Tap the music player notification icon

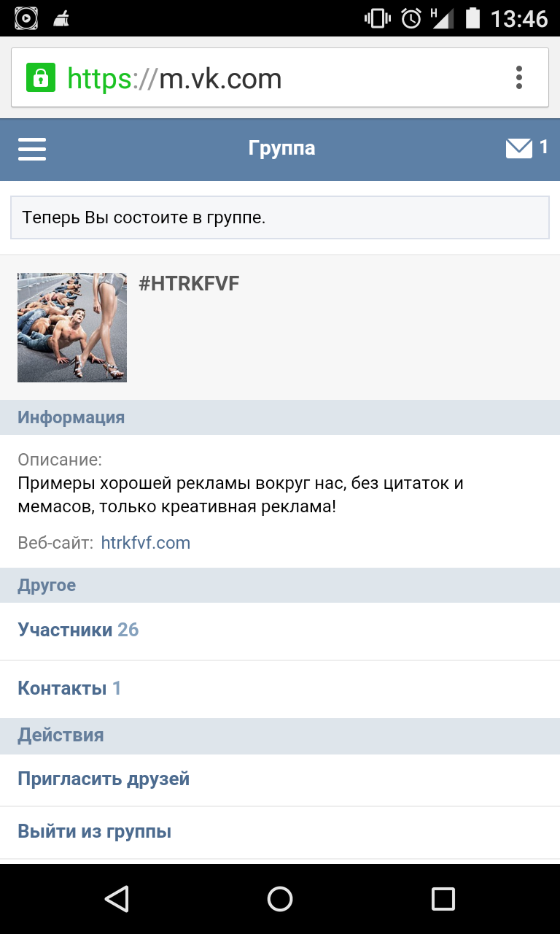click(26, 18)
